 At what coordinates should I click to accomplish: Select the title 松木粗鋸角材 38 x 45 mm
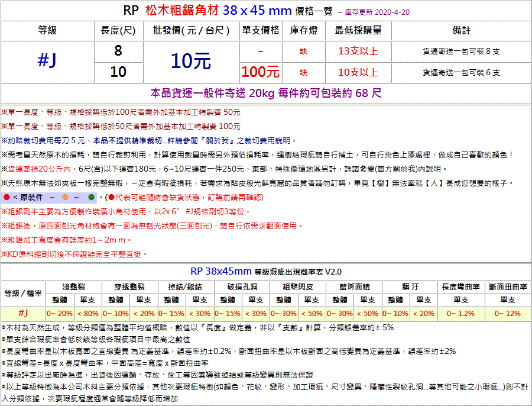pos(219,11)
